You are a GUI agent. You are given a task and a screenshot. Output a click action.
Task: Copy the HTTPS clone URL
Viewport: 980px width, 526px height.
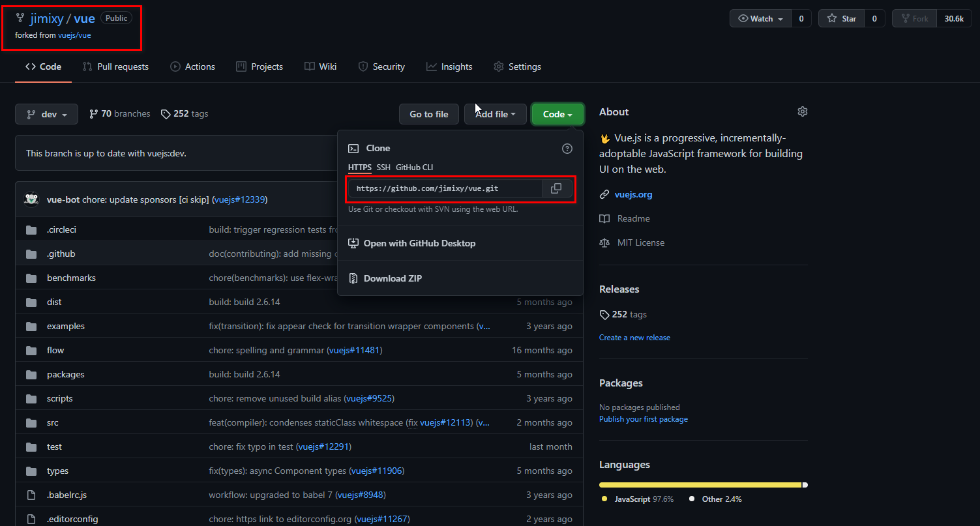pyautogui.click(x=556, y=188)
